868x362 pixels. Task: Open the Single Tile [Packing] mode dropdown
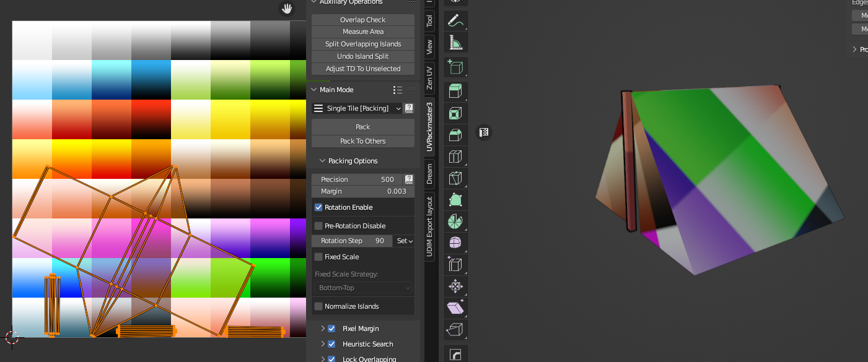(357, 108)
